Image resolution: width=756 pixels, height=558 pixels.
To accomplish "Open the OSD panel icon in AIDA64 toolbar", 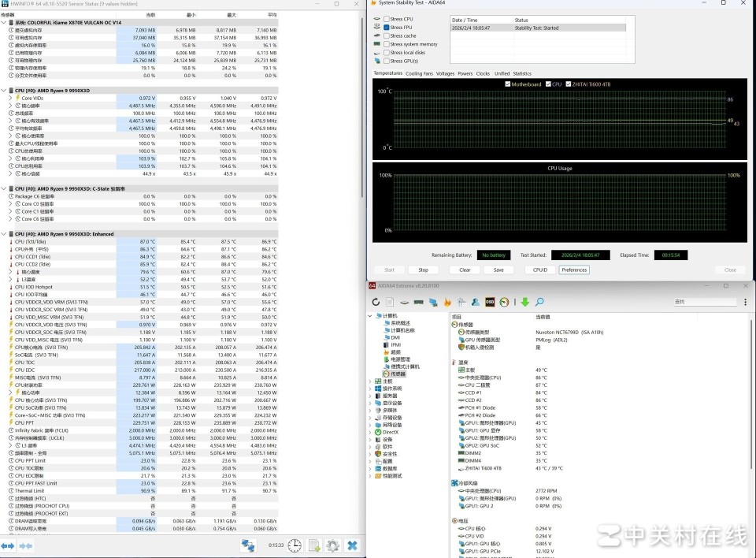I will [x=489, y=302].
